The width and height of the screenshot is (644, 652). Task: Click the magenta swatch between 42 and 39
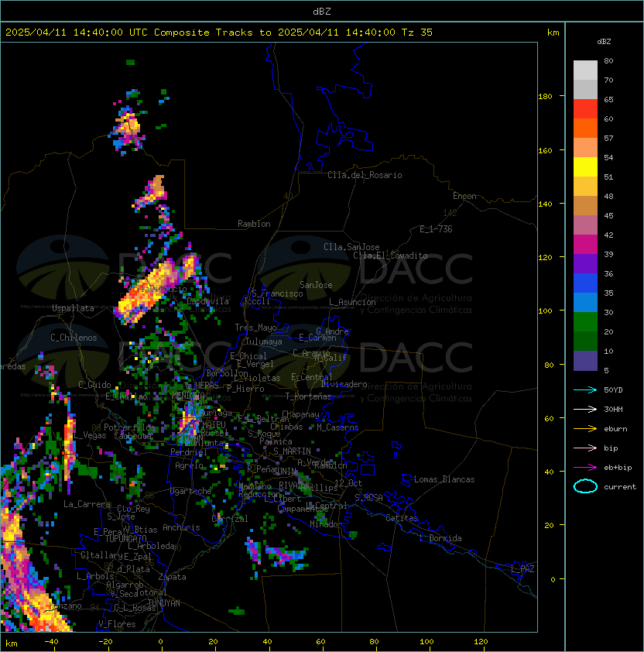pos(585,245)
